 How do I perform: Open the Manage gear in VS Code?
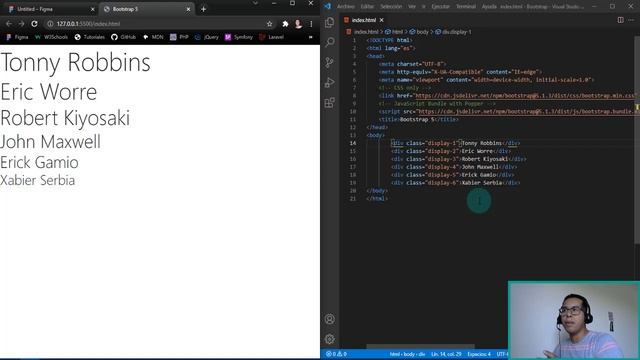(330, 339)
